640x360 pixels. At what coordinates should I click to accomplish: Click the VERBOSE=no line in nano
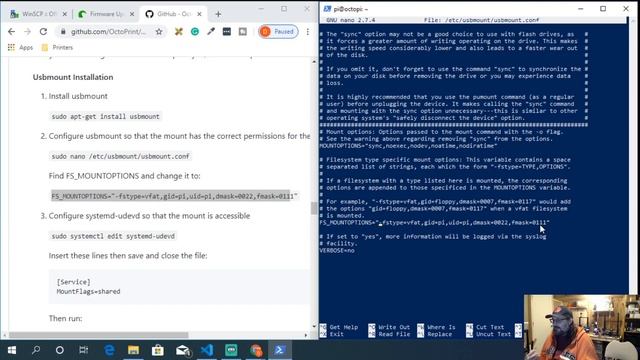337,250
